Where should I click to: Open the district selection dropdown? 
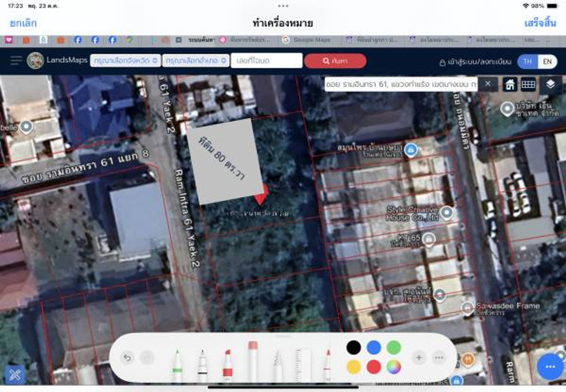coord(196,61)
